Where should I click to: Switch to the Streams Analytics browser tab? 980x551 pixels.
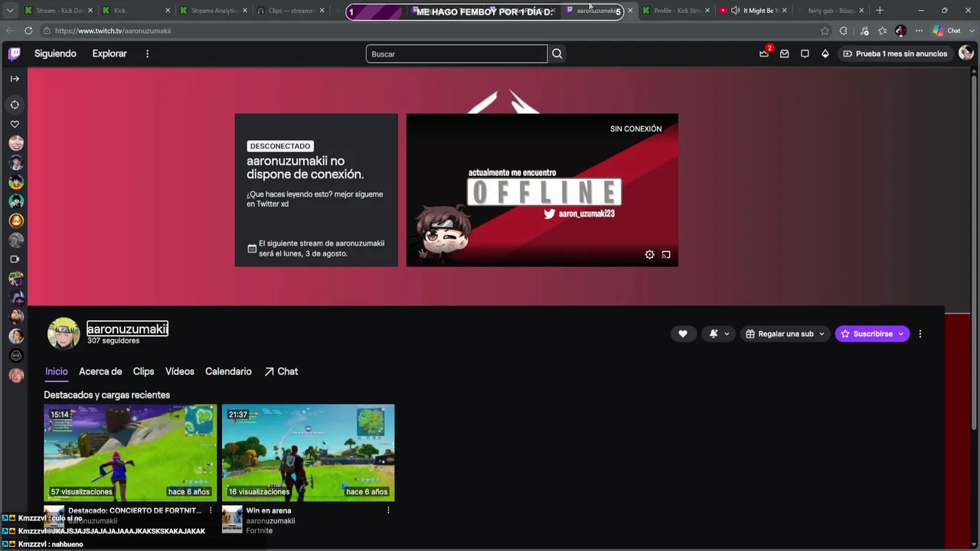point(214,11)
